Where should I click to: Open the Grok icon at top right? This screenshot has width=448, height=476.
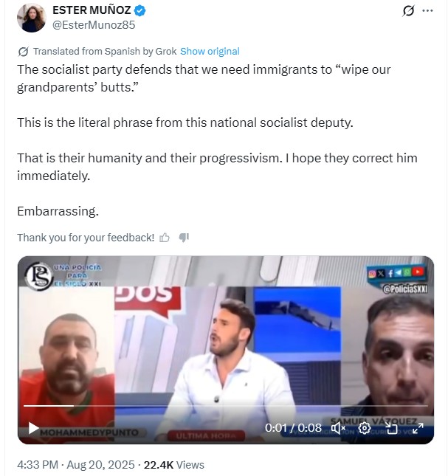[408, 11]
